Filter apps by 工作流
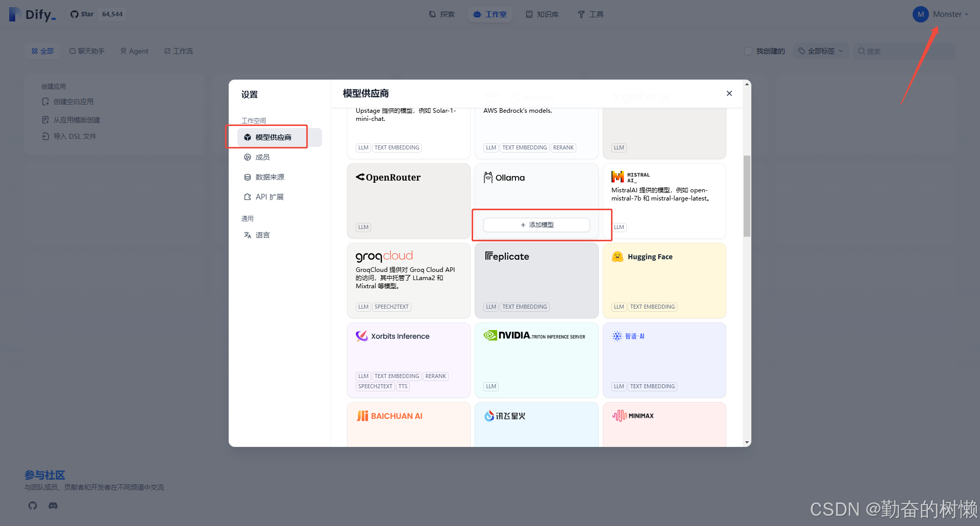Image resolution: width=980 pixels, height=526 pixels. pyautogui.click(x=179, y=51)
